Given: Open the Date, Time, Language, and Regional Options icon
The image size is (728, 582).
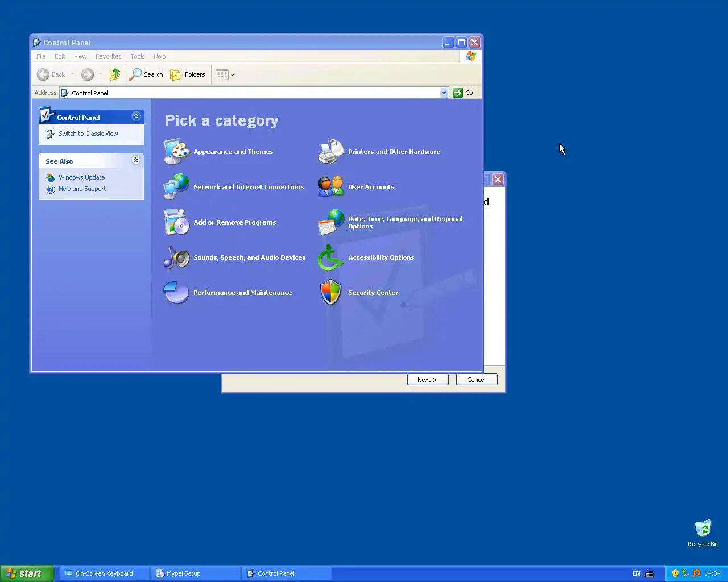Looking at the screenshot, I should pos(331,222).
